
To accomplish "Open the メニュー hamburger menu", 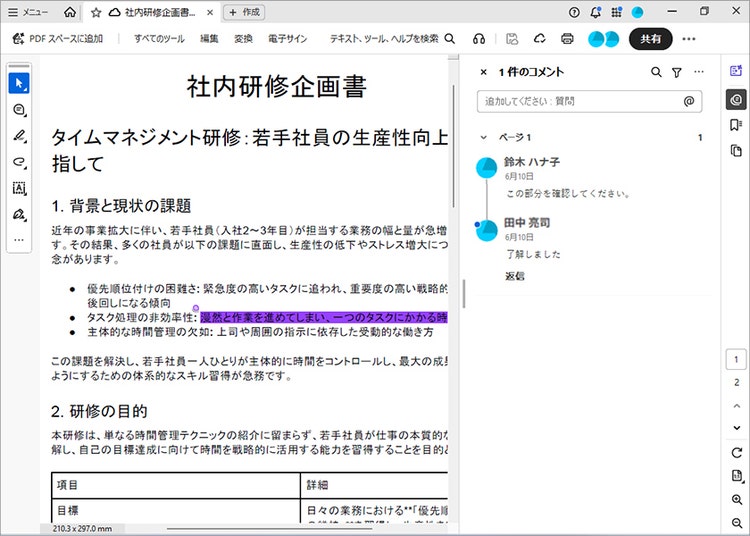I will (x=28, y=12).
